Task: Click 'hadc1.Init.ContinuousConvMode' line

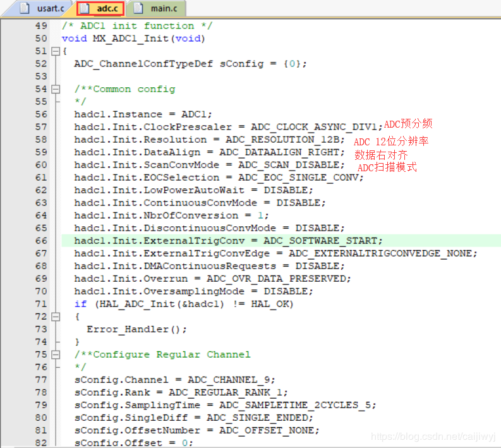Action: coord(200,203)
